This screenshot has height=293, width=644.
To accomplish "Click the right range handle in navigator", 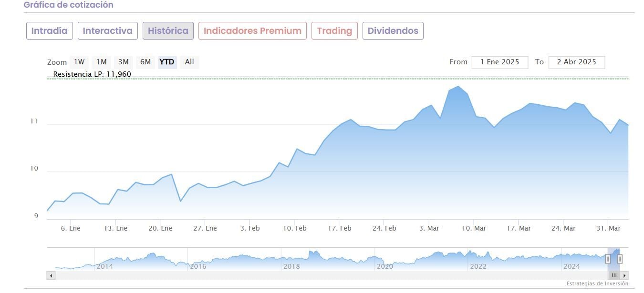I will tap(620, 259).
